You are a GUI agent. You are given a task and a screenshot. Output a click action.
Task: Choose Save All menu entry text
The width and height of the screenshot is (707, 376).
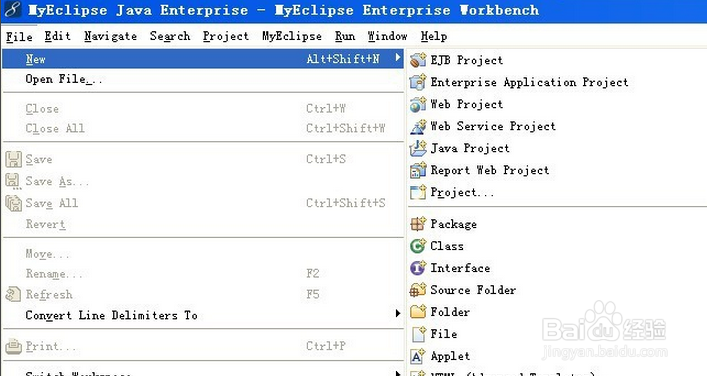pyautogui.click(x=52, y=203)
